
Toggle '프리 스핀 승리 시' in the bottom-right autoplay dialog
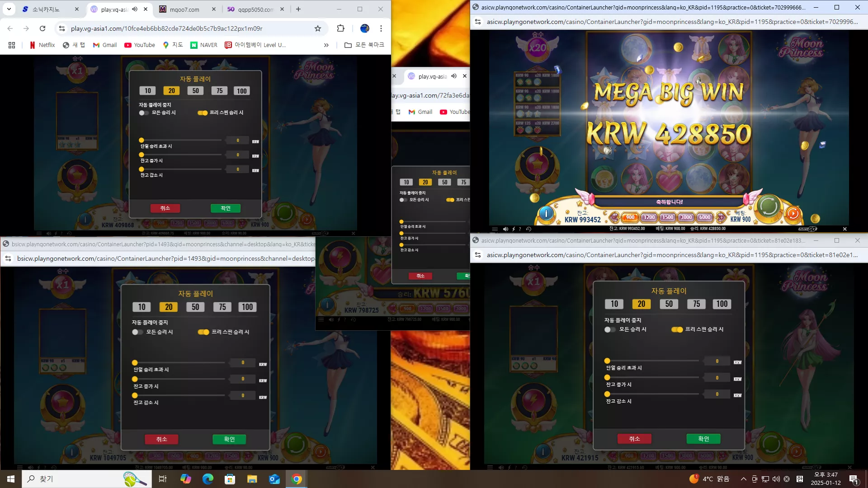point(677,329)
